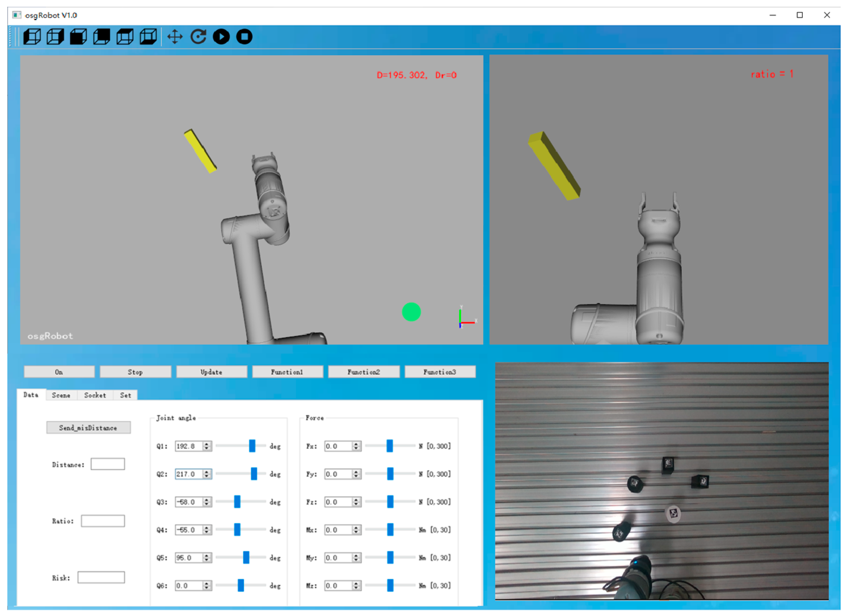Switch to front-face cube view

click(78, 37)
